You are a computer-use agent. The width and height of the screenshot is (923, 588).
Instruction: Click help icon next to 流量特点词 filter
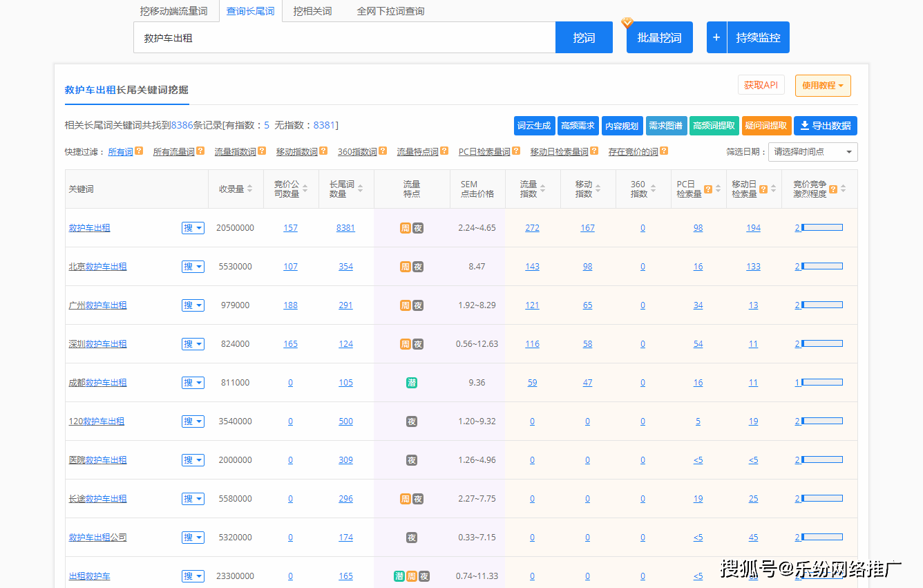[x=444, y=151]
